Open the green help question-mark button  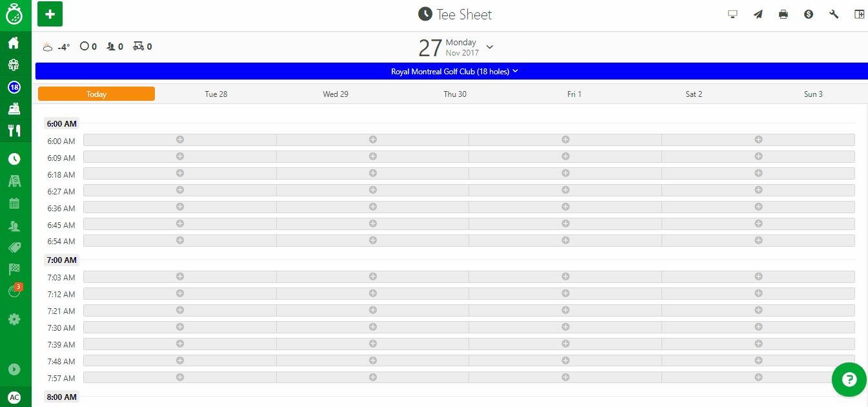point(849,380)
